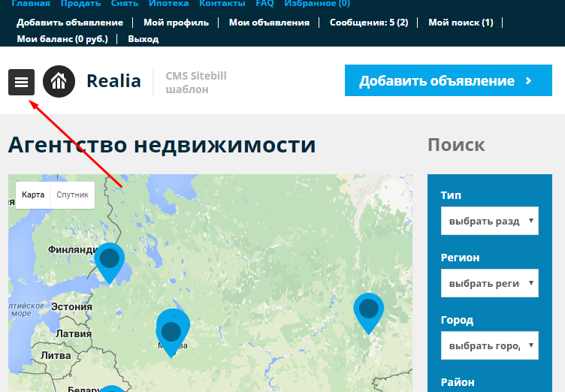Open the Регион dropdown
This screenshot has height=392, width=565.
tap(490, 283)
